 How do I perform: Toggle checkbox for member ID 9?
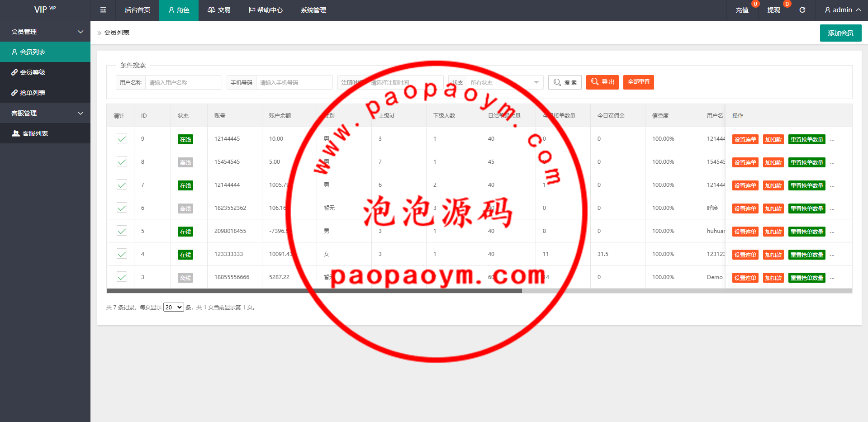[122, 139]
